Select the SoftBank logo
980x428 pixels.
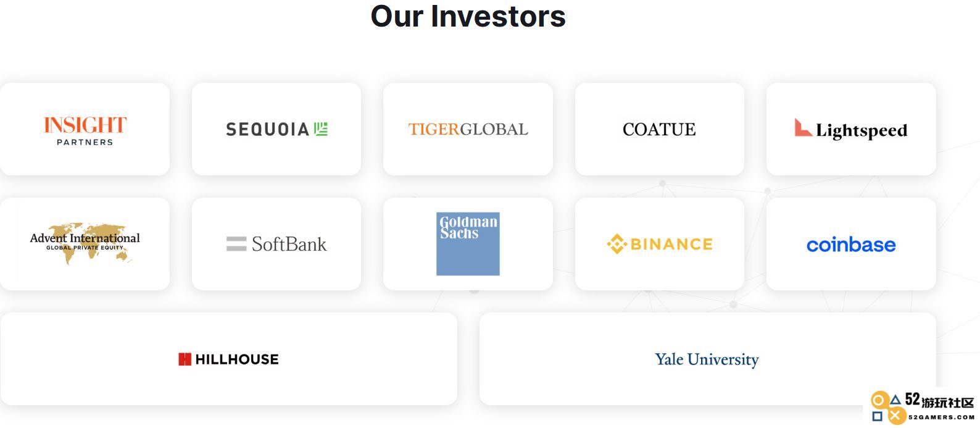tap(276, 244)
